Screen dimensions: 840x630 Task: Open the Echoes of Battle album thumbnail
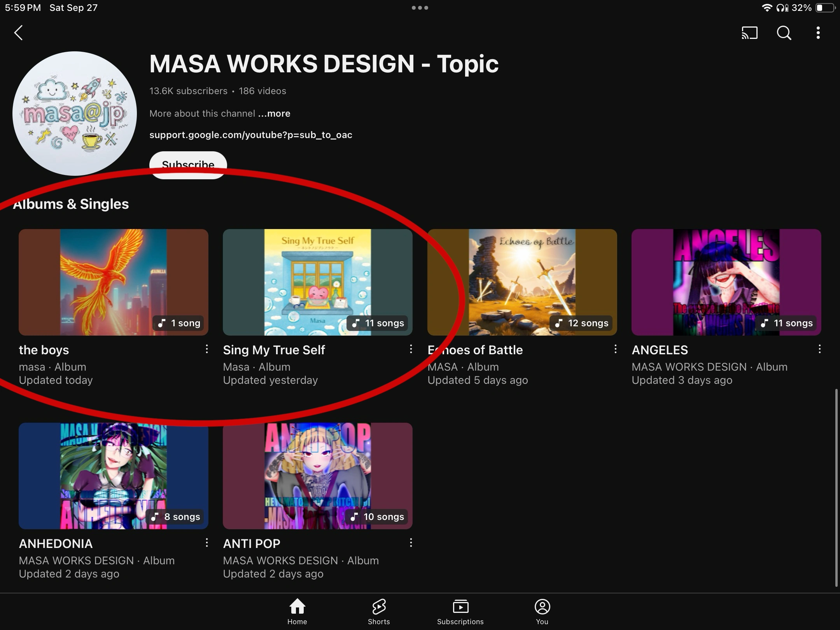522,282
